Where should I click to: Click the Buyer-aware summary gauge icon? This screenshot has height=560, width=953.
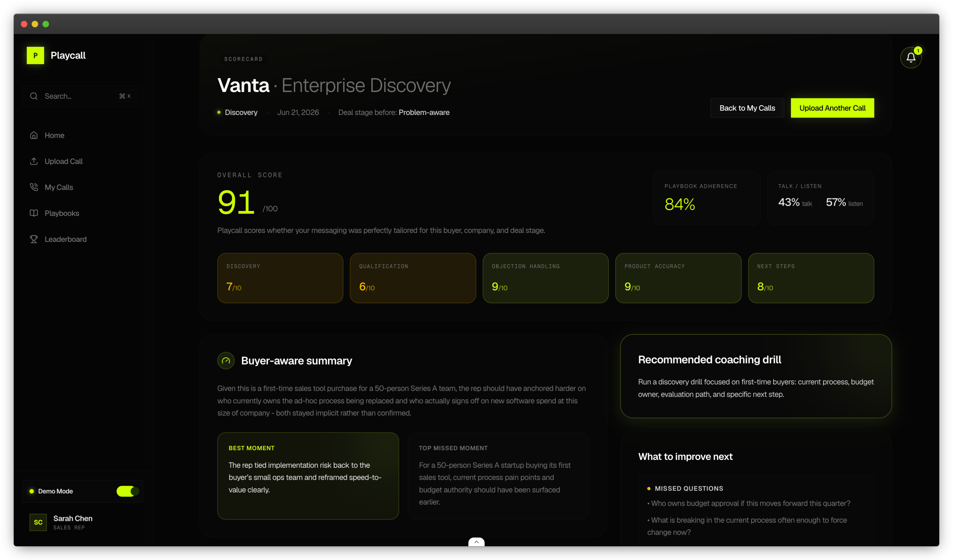[226, 361]
